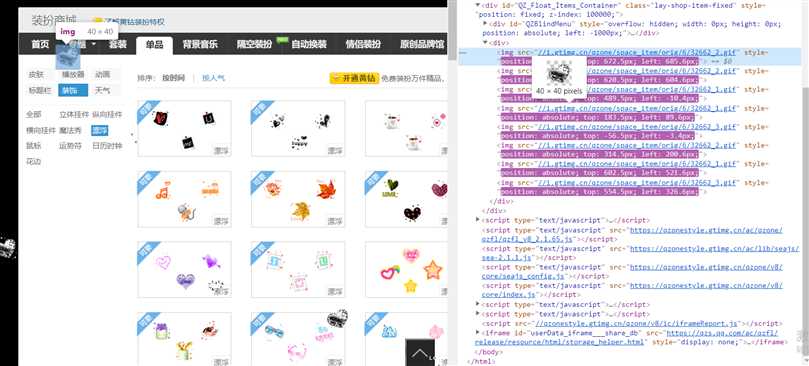809x366 pixels.
Task: Filter by 鼠标 type
Action: click(x=34, y=146)
